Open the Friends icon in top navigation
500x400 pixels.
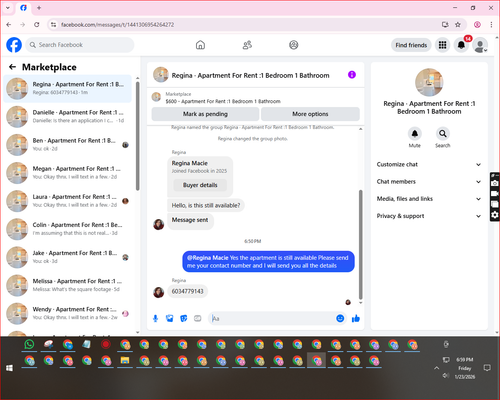pos(247,45)
